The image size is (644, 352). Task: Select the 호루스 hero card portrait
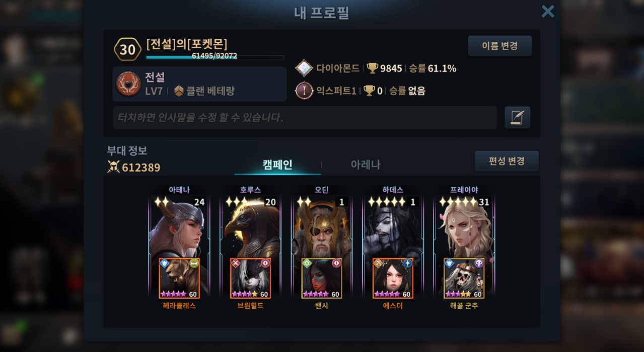pos(250,226)
